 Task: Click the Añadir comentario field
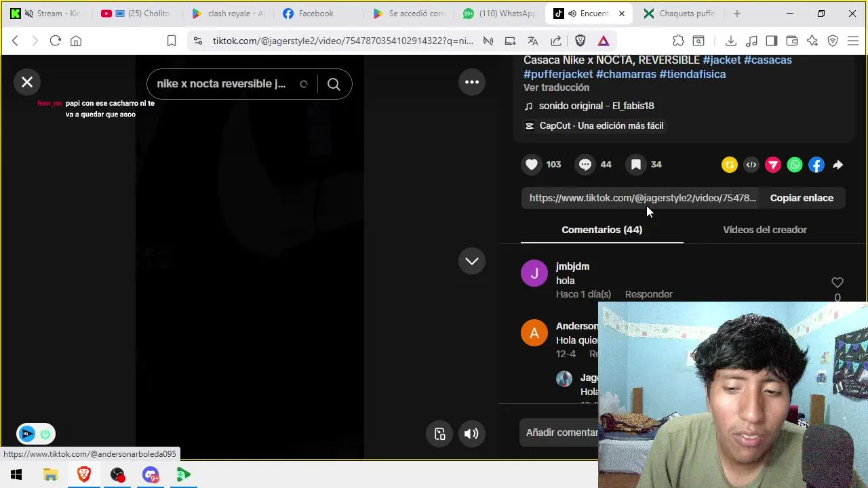click(x=561, y=432)
